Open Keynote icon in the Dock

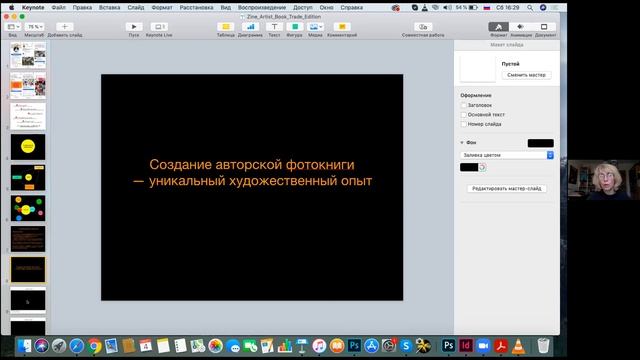[302, 346]
